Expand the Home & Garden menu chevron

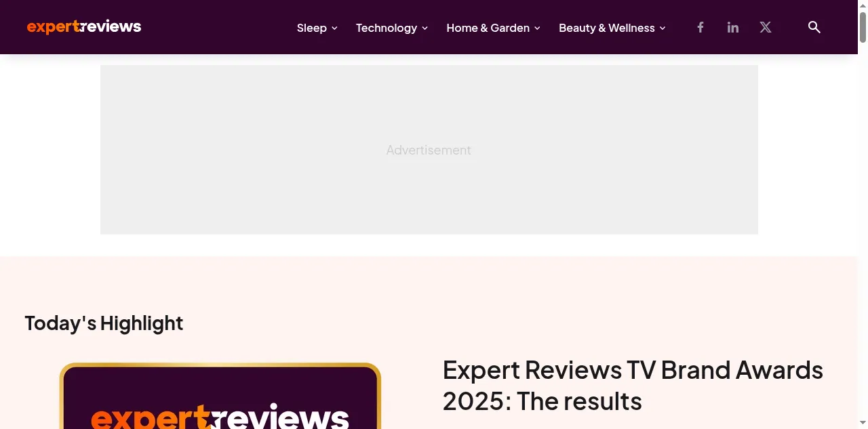(x=537, y=28)
